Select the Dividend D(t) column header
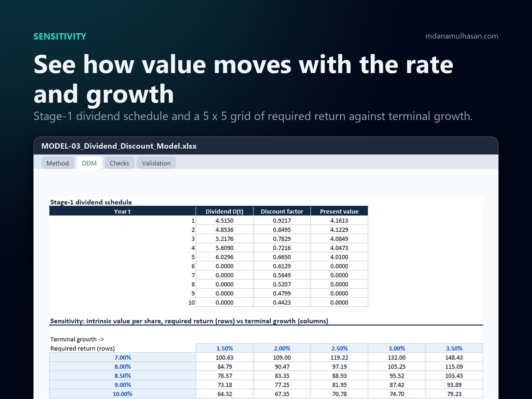The image size is (532, 399). pyautogui.click(x=224, y=211)
